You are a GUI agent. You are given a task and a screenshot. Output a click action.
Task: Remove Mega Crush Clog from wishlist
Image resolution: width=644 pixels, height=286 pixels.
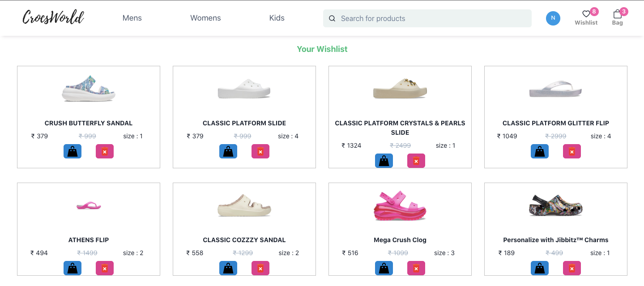tap(416, 268)
